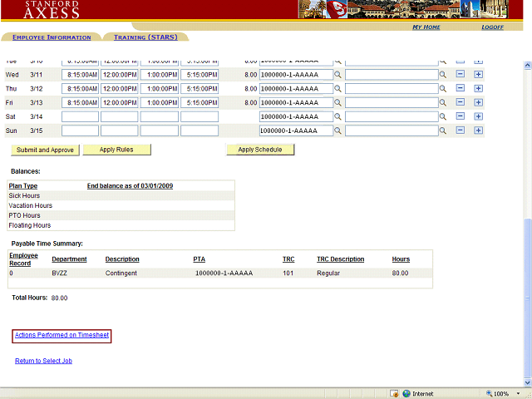Click rightmost lookup magnifier in Sunday row

(443, 131)
